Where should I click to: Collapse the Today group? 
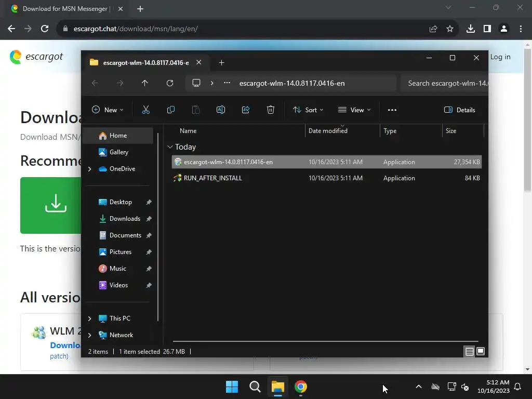170,147
